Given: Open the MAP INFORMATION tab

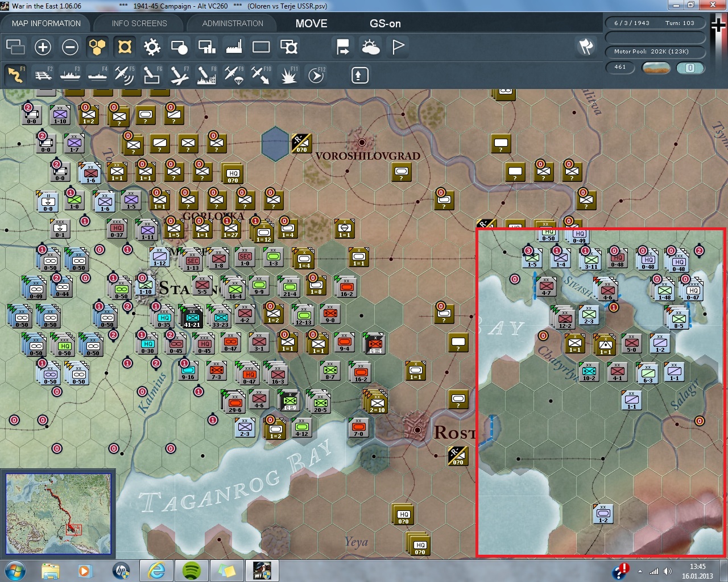Looking at the screenshot, I should tap(46, 23).
